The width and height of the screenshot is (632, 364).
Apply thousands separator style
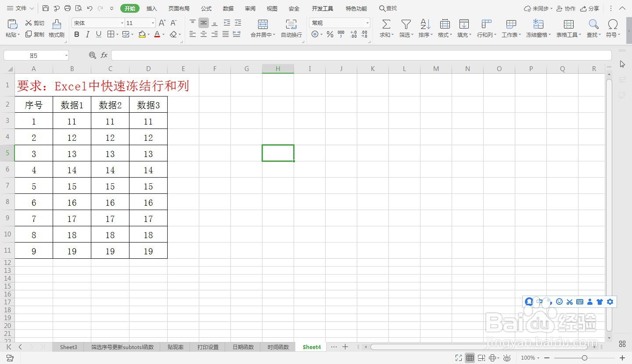coord(341,34)
